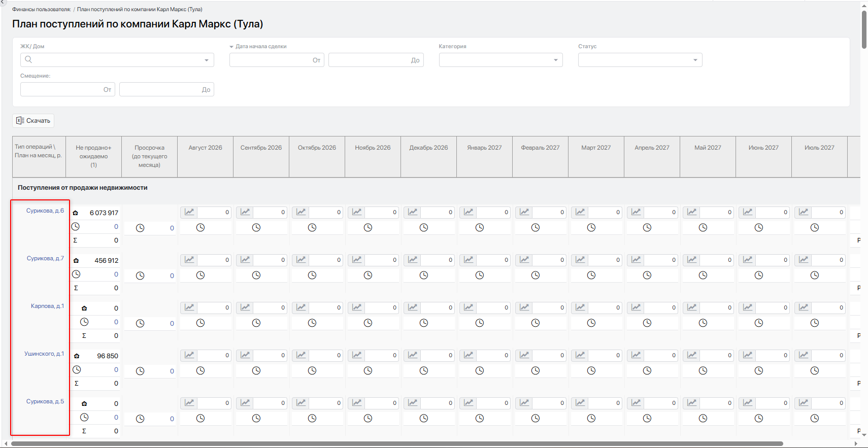Click the chart icon for Сурикова, д.7 Май 2027
Screen dimensions: 868x448
(692, 260)
